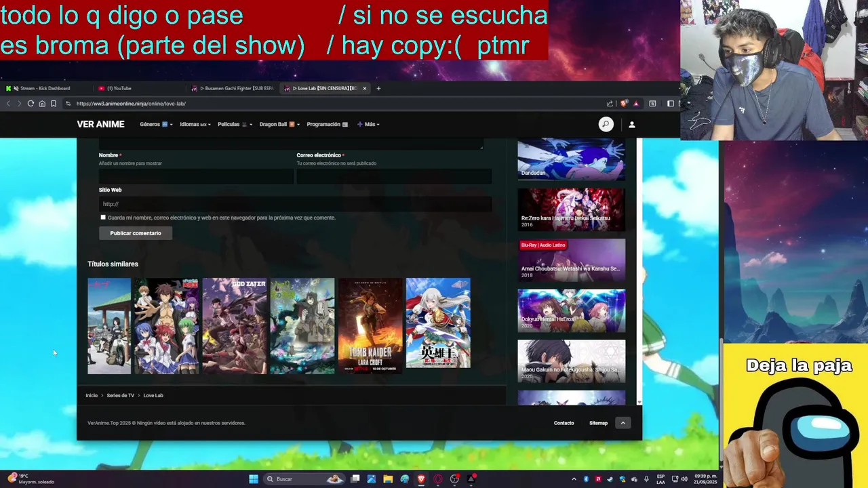Open a new browser tab with plus
Image resolution: width=868 pixels, height=488 pixels.
[378, 88]
